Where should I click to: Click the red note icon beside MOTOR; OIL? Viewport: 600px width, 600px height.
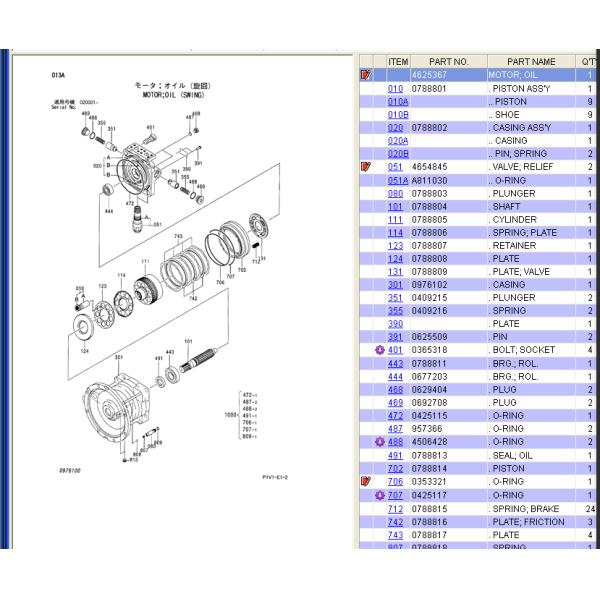tap(366, 75)
